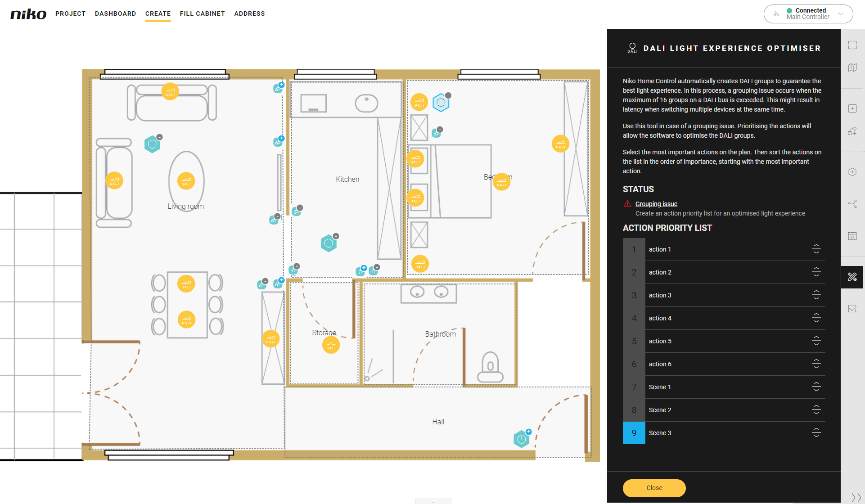
Task: Collapse side panel with double chevron
Action: click(856, 497)
